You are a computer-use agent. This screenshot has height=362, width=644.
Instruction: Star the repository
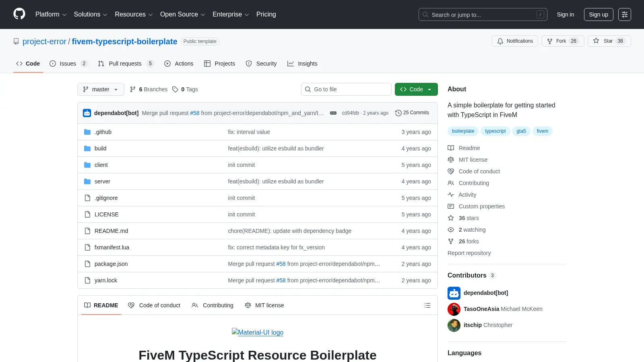tap(609, 41)
